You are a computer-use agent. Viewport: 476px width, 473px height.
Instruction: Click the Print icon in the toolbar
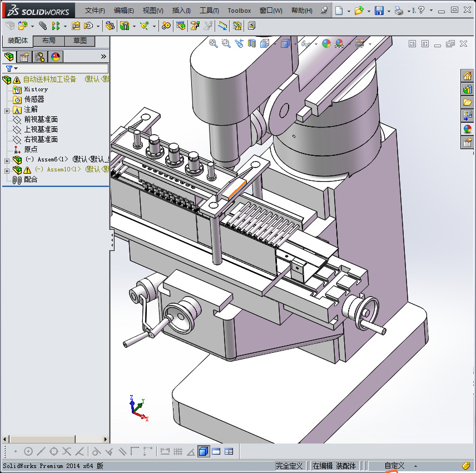[x=399, y=11]
